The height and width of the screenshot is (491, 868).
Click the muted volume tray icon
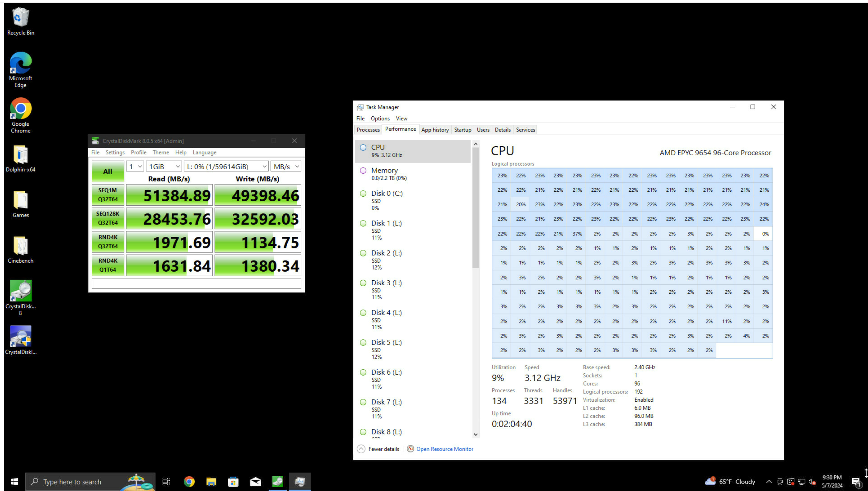(x=812, y=482)
